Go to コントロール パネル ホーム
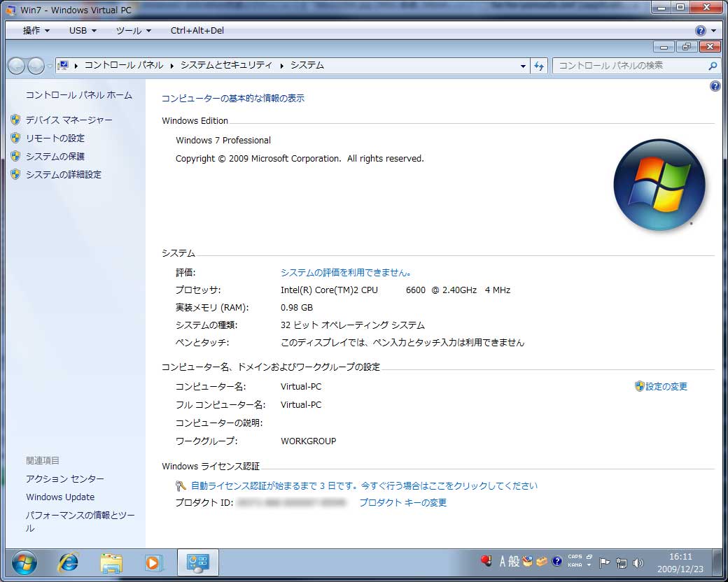Viewport: 728px width, 582px height. [x=79, y=95]
